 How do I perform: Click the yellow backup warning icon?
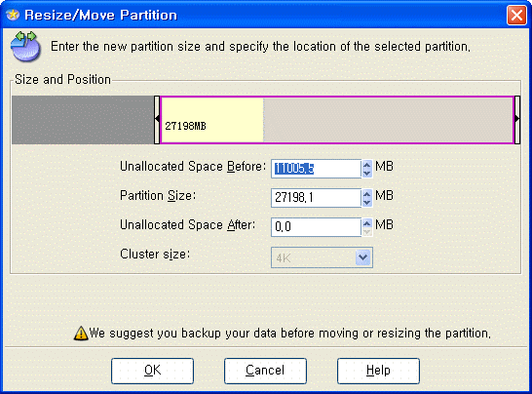tap(81, 334)
